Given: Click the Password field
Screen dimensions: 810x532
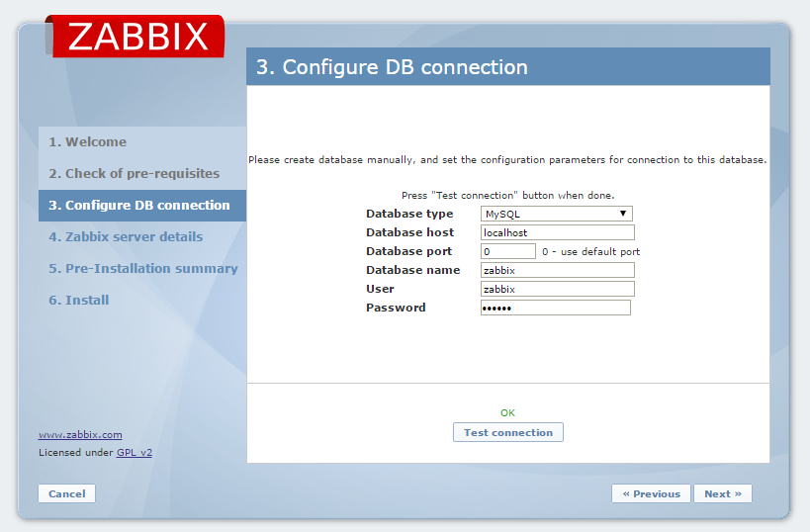Looking at the screenshot, I should tap(555, 308).
